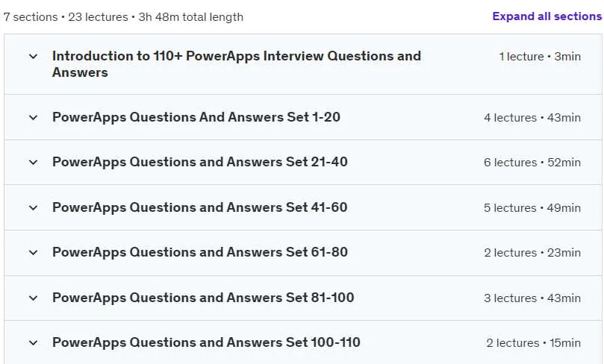Screen dimensions: 604x364
Task: Show PowerApps Questions and Answers Set 100-110
Action: coord(206,342)
